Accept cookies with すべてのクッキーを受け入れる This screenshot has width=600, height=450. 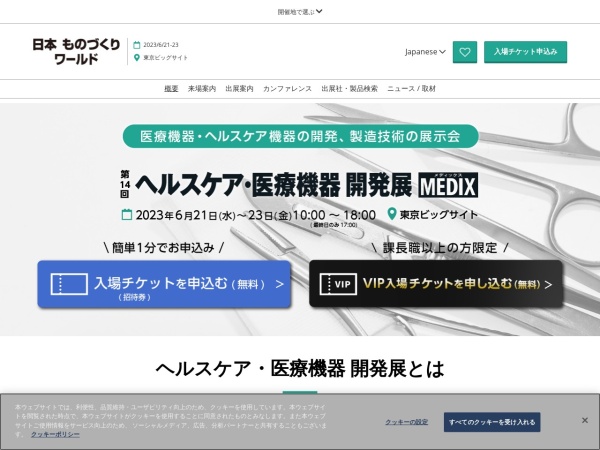[492, 422]
